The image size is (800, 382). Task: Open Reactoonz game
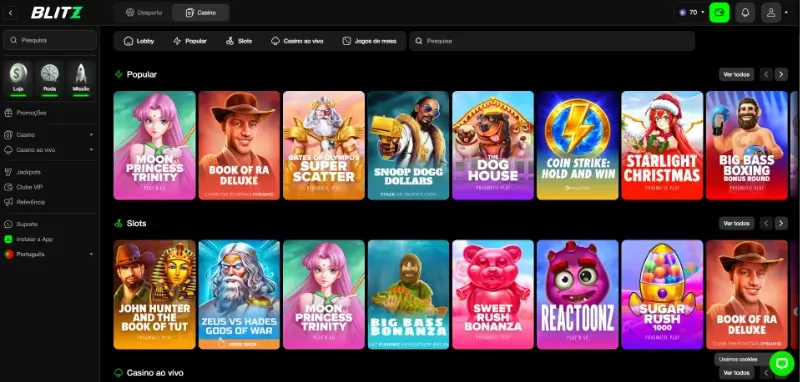pyautogui.click(x=578, y=295)
